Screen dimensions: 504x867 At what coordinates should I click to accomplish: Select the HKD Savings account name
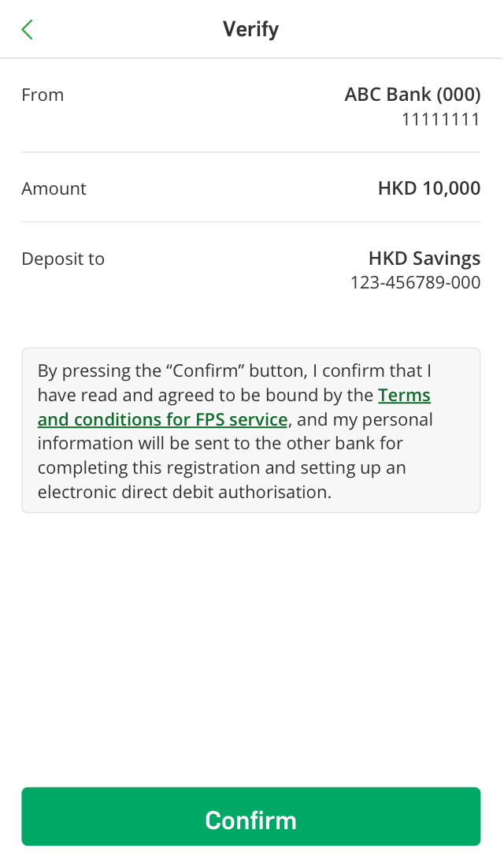point(424,259)
